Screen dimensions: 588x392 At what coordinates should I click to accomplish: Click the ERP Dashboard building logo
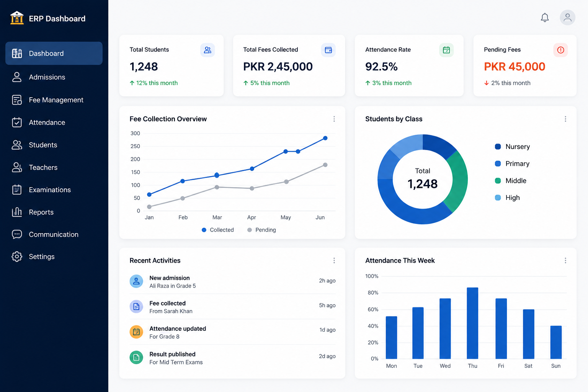pyautogui.click(x=17, y=18)
